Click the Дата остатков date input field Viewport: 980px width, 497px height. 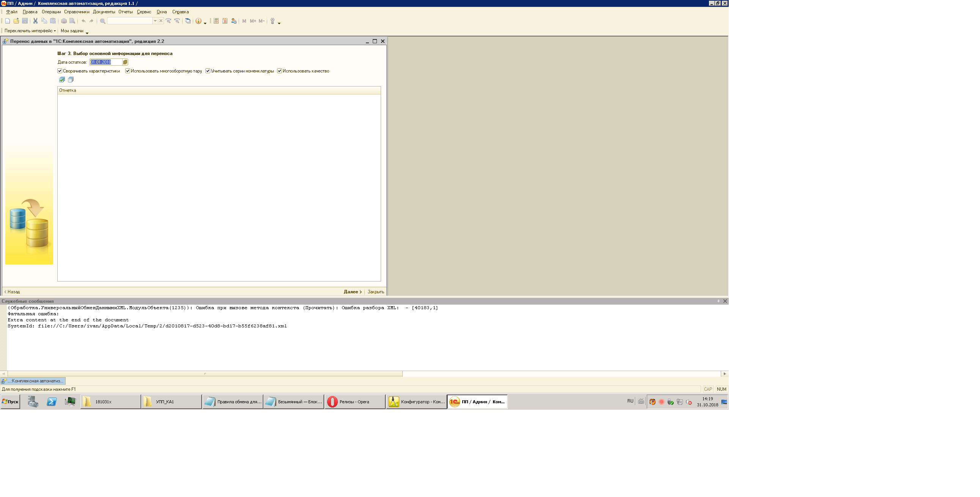(106, 62)
